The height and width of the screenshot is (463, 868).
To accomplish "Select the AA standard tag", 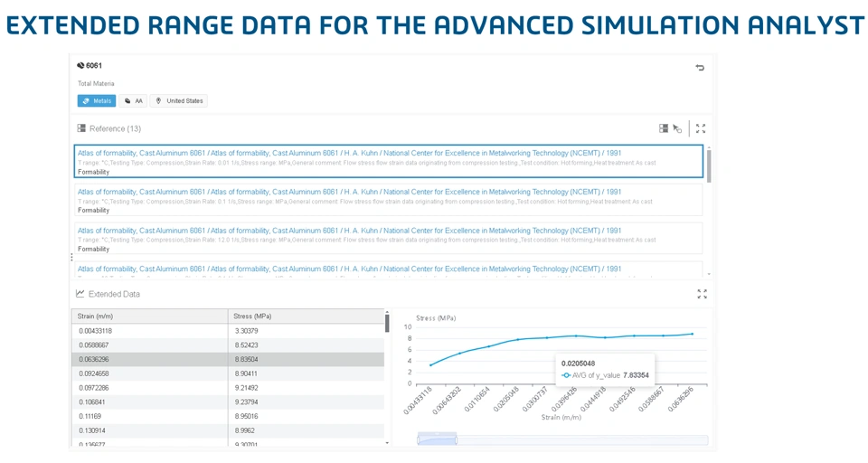I will click(134, 100).
